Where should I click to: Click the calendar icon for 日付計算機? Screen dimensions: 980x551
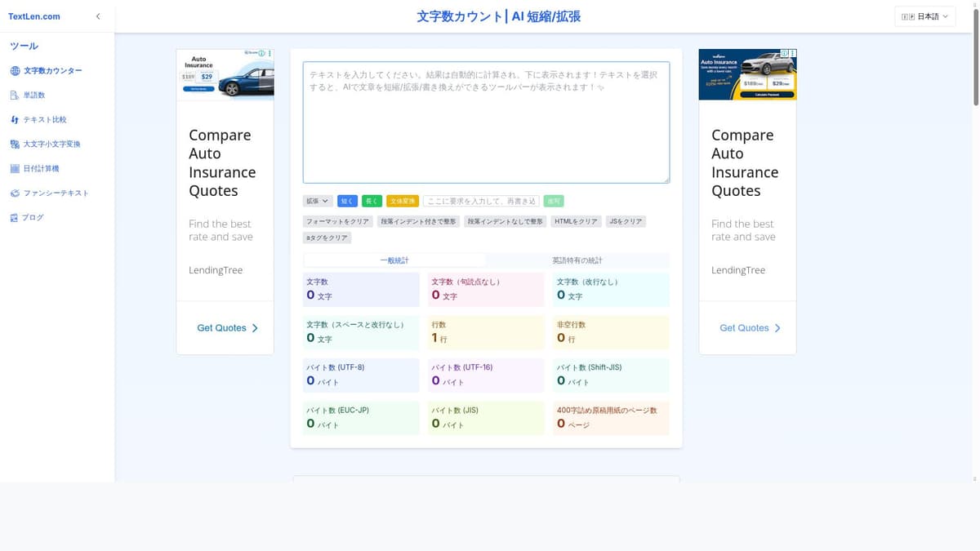[15, 169]
